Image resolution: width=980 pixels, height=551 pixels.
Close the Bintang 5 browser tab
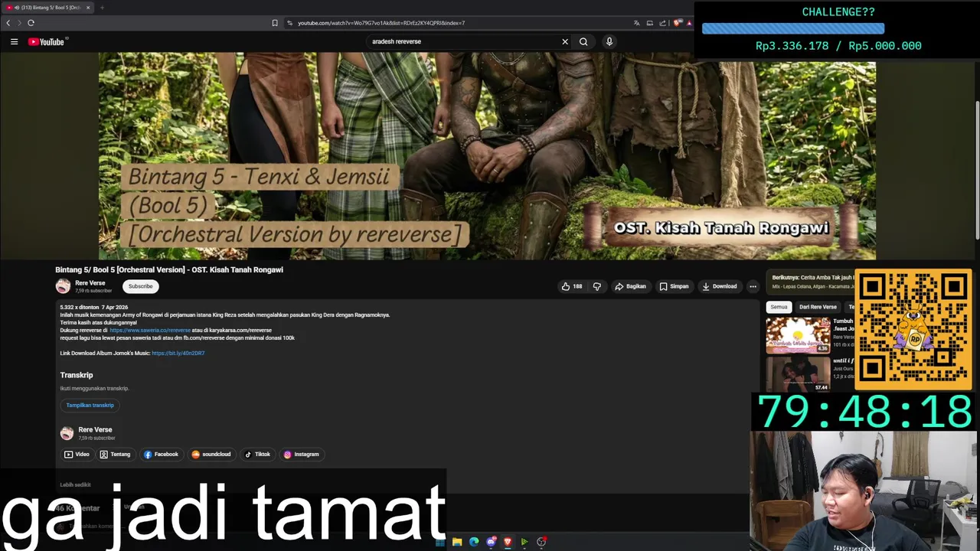point(88,8)
